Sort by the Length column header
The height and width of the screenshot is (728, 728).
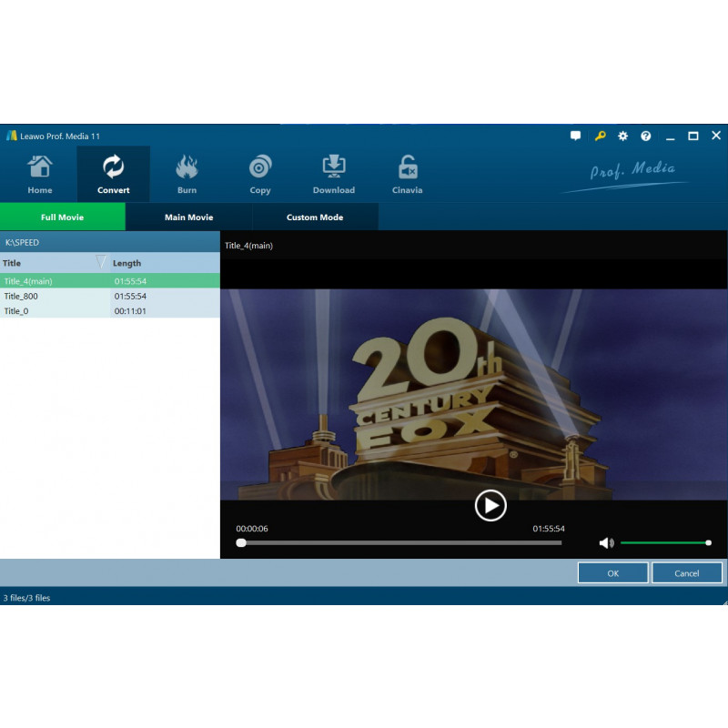tap(165, 263)
